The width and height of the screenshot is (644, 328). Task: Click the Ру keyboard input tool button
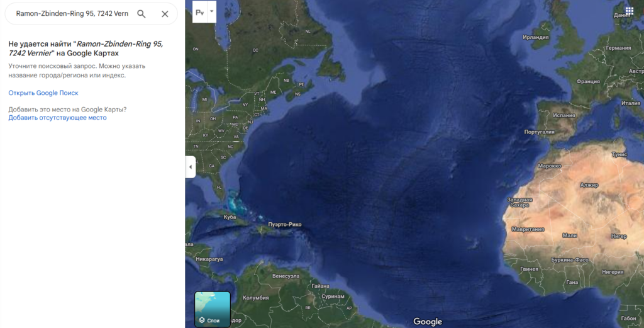coord(199,13)
